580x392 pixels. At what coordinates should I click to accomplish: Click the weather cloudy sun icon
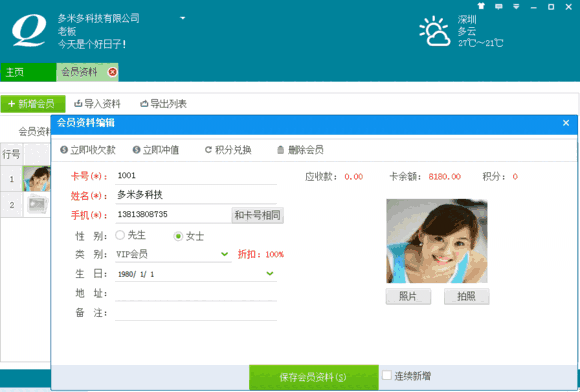click(x=435, y=31)
